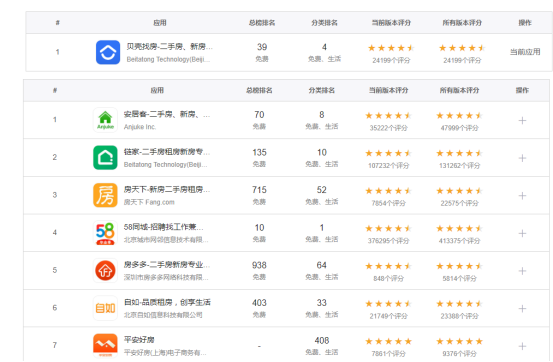
Task: Add 平安好房 with its plus icon
Action: [522, 346]
